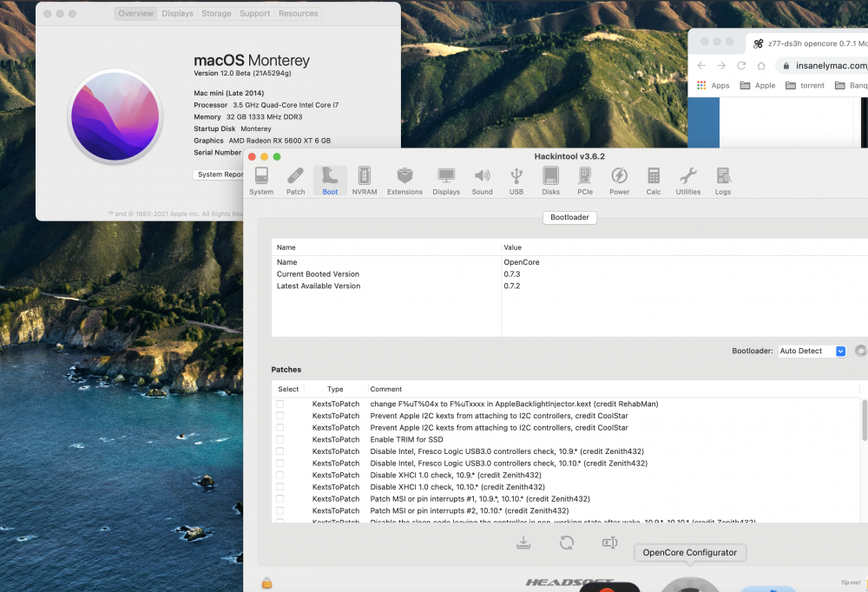Switch to the Displays tab in About This Mac
This screenshot has height=592, width=868.
tap(178, 13)
